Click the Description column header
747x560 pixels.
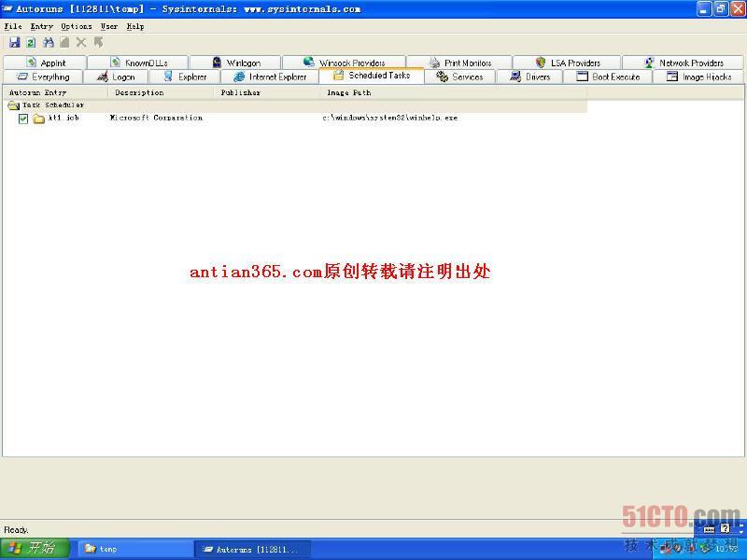tap(161, 92)
